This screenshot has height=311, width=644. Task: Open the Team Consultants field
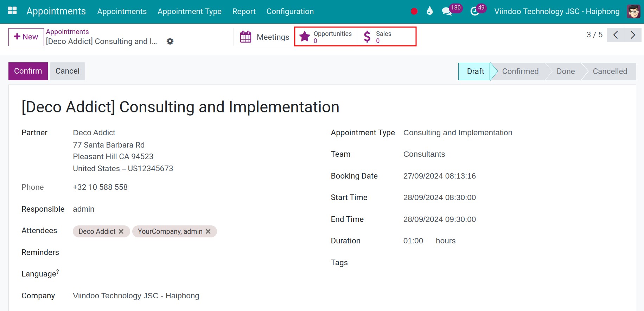[424, 154]
